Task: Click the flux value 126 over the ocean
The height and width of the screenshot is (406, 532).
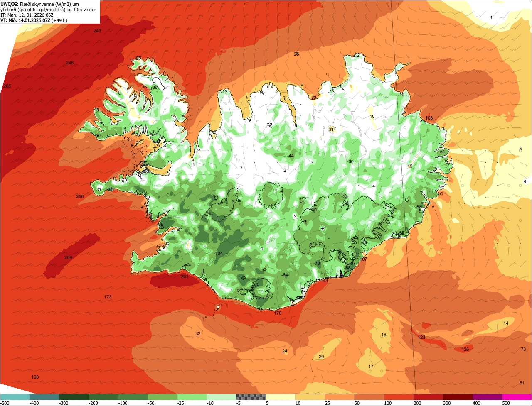Action: pyautogui.click(x=465, y=349)
